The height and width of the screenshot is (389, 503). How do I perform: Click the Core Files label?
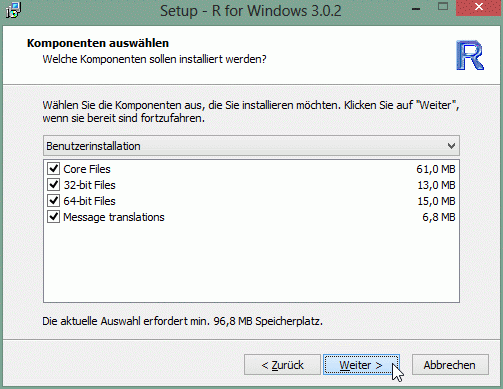click(87, 169)
